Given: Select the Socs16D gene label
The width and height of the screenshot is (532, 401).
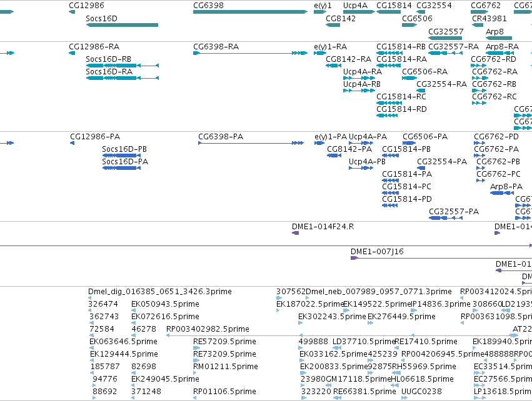Looking at the screenshot, I should (x=101, y=19).
